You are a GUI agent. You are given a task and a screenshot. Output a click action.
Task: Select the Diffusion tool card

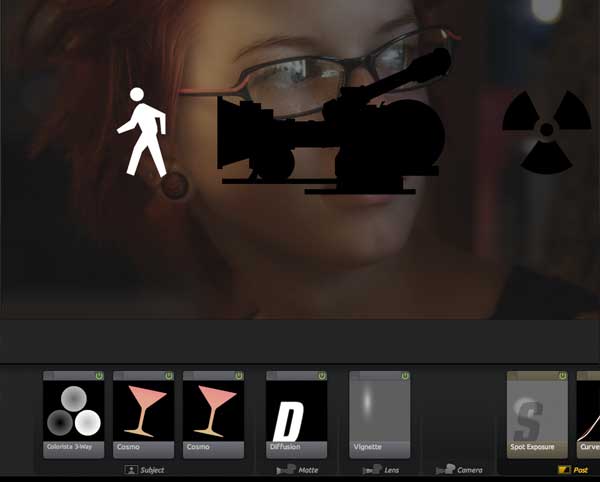click(x=297, y=414)
